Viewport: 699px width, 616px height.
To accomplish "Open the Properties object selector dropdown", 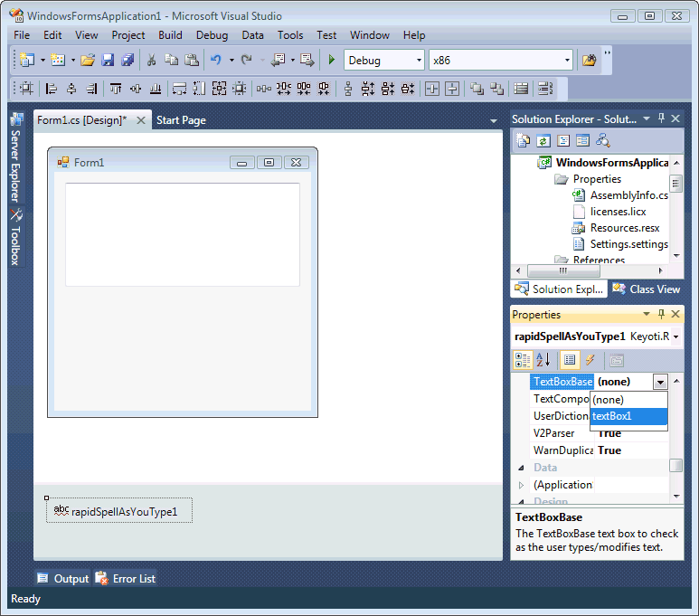I will click(x=676, y=336).
